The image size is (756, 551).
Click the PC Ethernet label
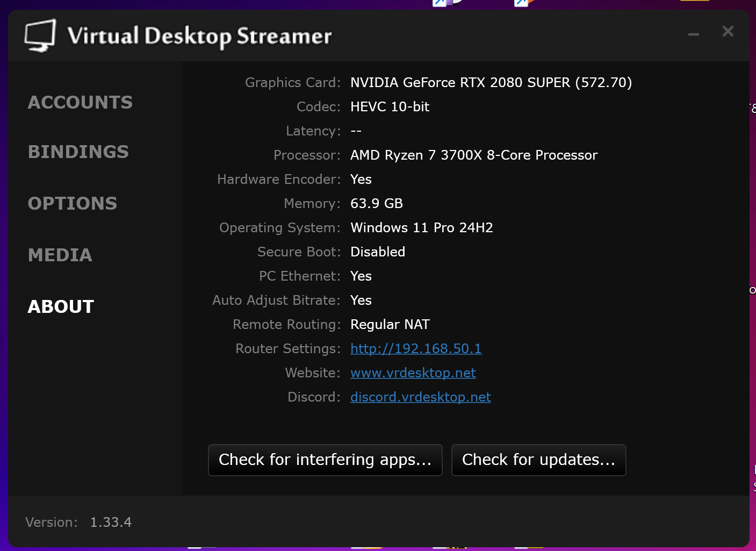300,276
